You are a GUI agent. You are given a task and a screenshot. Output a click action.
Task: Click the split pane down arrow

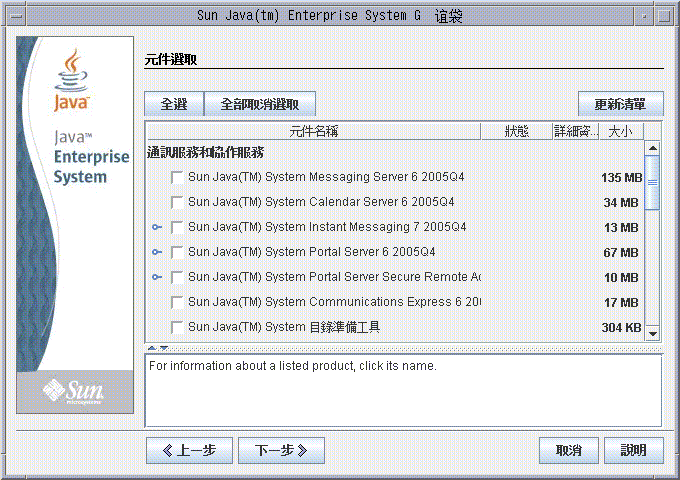pos(164,348)
